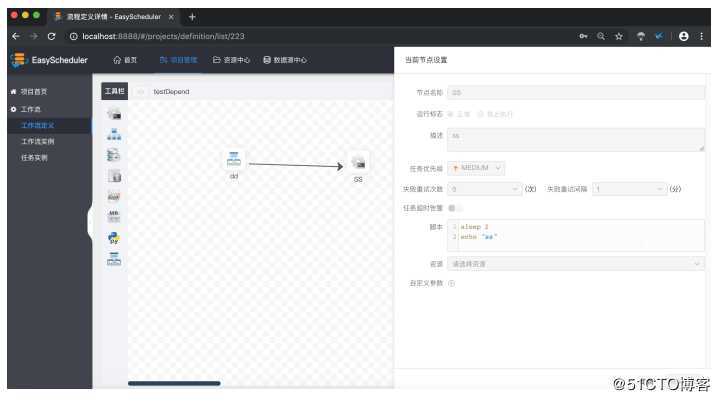Open the 数据源中心 menu

coord(285,60)
